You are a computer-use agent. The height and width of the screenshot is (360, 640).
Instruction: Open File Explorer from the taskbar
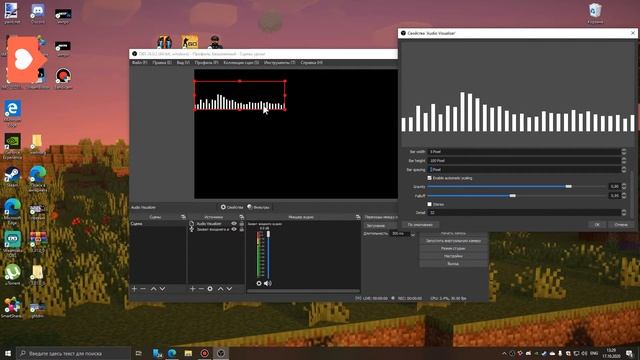[x=188, y=353]
